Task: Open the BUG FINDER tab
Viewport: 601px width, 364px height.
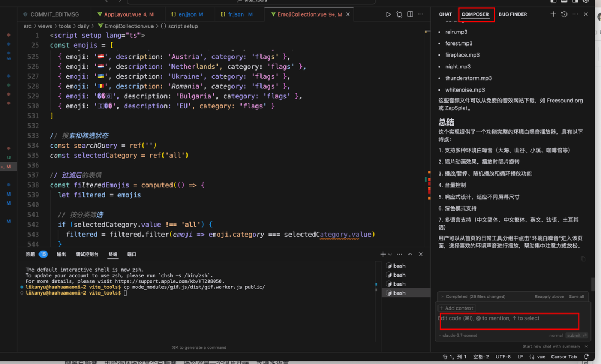Action: [513, 14]
